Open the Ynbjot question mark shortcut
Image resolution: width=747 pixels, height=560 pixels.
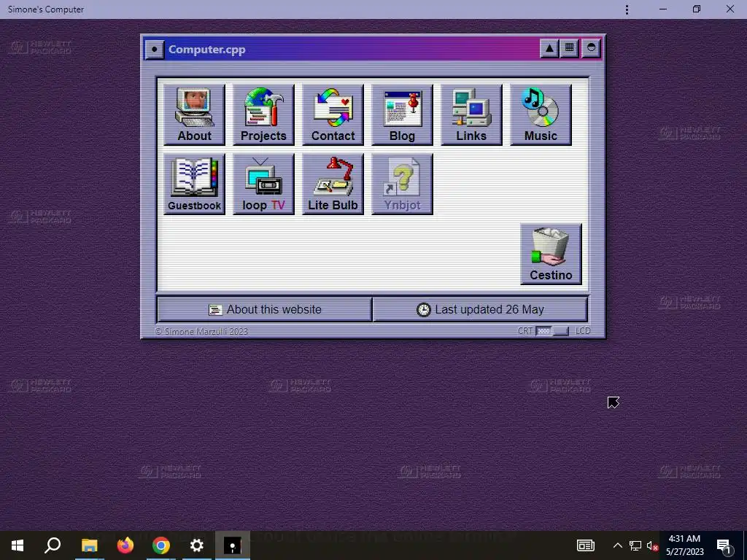402,184
